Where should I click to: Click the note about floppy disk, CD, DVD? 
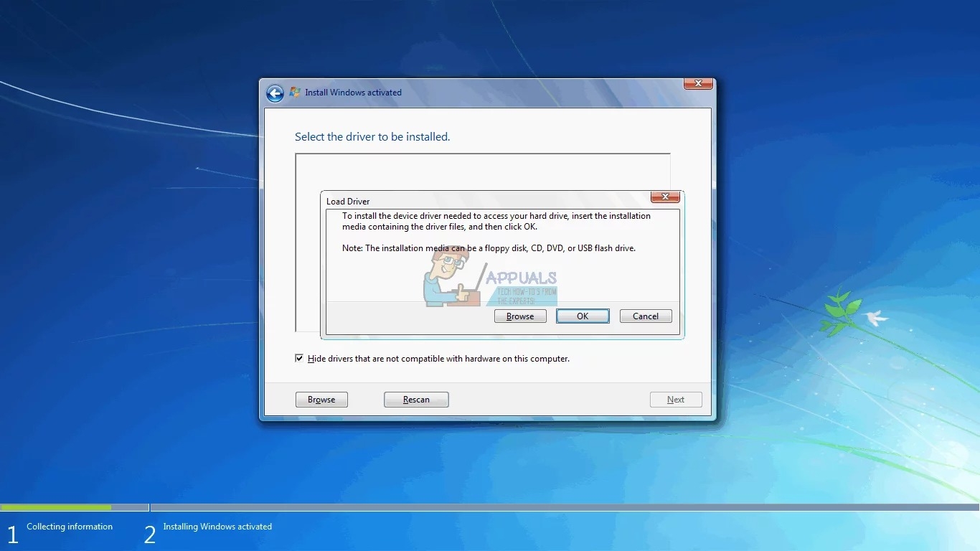pyautogui.click(x=489, y=248)
